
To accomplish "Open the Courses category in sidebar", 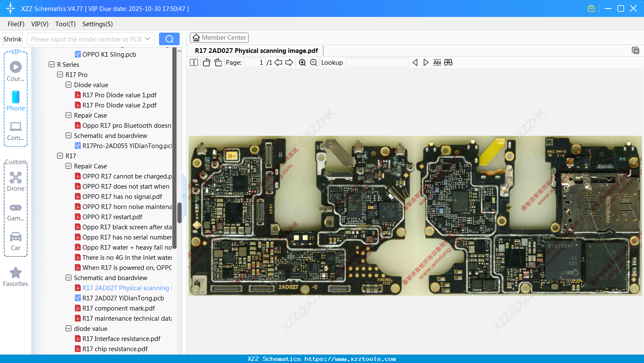I will point(16,71).
